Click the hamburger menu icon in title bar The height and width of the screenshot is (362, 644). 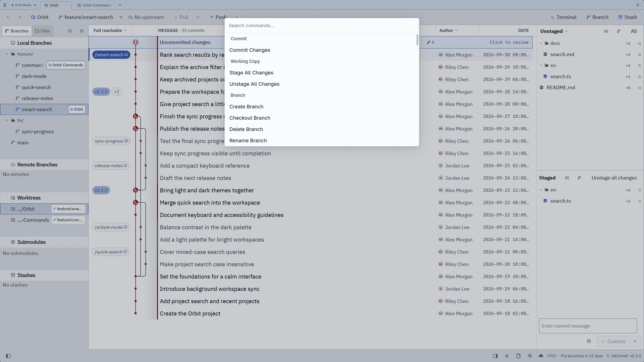pos(5,5)
